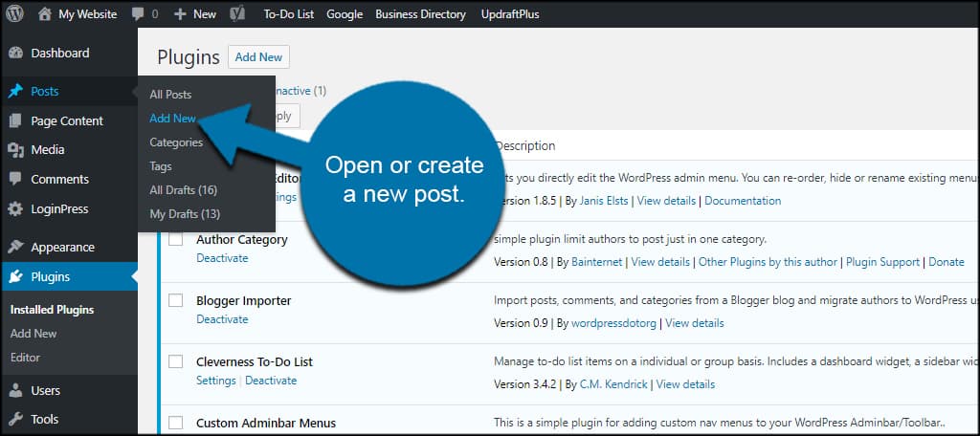Click the Description column header

[x=524, y=145]
